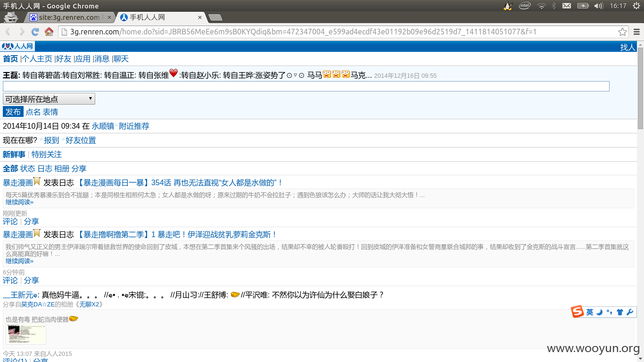Open the 永顺镇 location link
The width and height of the screenshot is (644, 362).
[103, 126]
